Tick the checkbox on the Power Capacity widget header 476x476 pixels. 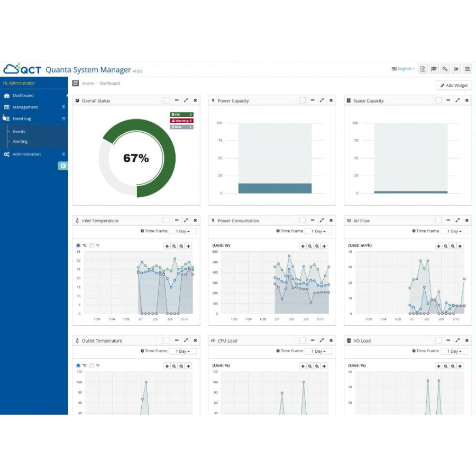tap(303, 100)
